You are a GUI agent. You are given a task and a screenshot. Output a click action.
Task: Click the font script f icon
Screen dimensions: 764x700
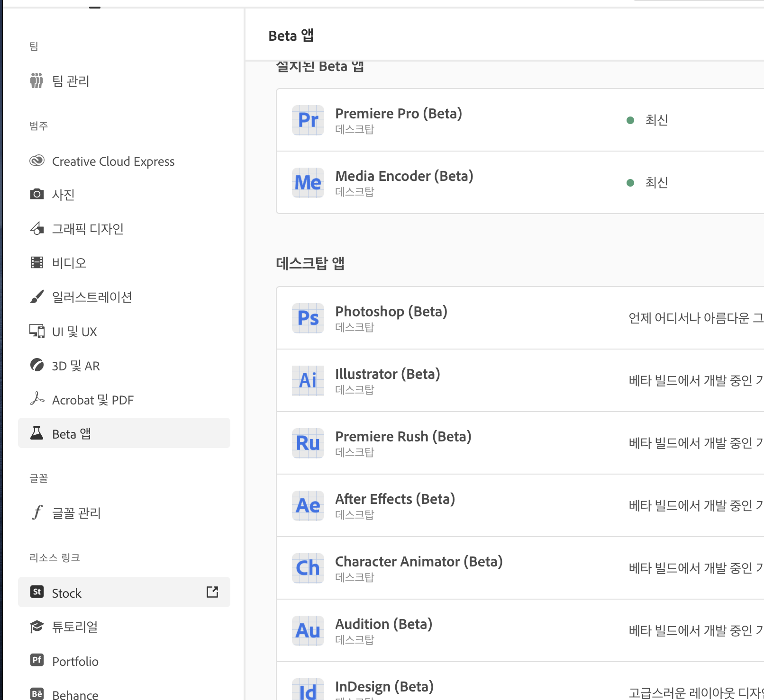(37, 512)
